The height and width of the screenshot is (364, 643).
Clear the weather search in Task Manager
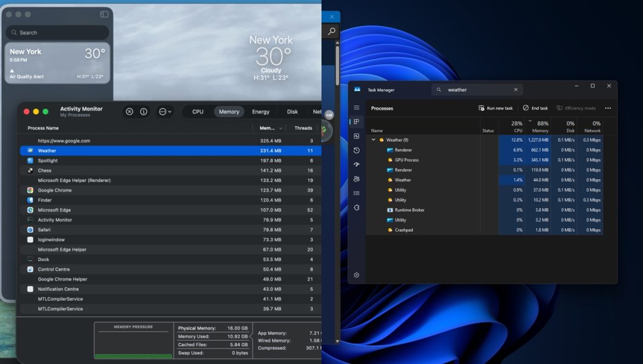point(516,90)
